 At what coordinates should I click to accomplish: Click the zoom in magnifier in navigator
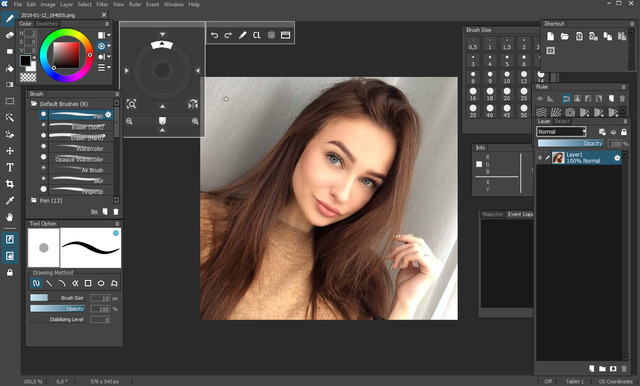coord(195,121)
